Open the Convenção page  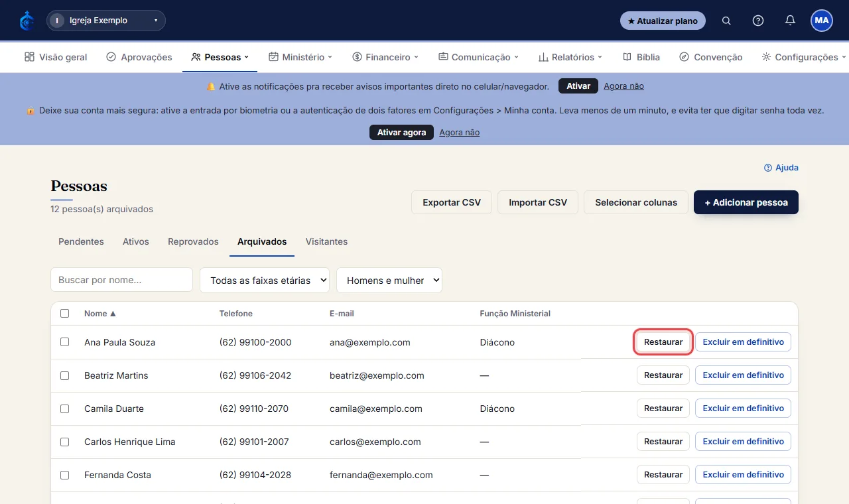pos(711,57)
